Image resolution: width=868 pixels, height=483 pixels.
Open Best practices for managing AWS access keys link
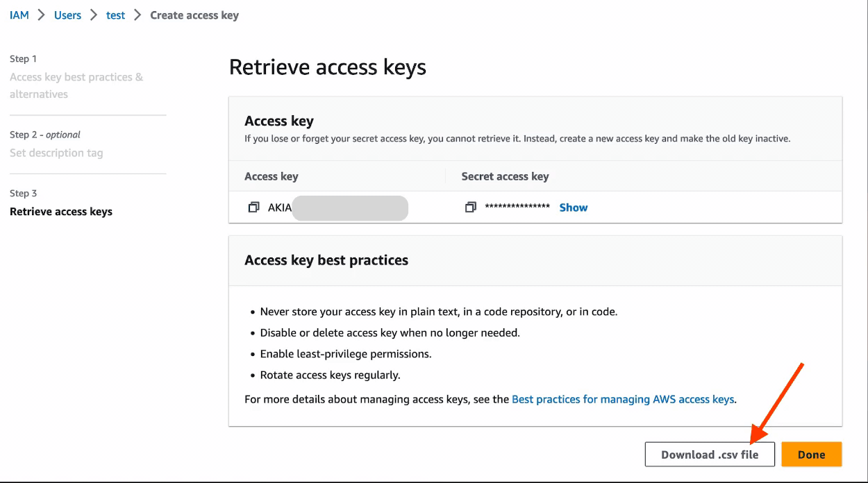coord(623,399)
